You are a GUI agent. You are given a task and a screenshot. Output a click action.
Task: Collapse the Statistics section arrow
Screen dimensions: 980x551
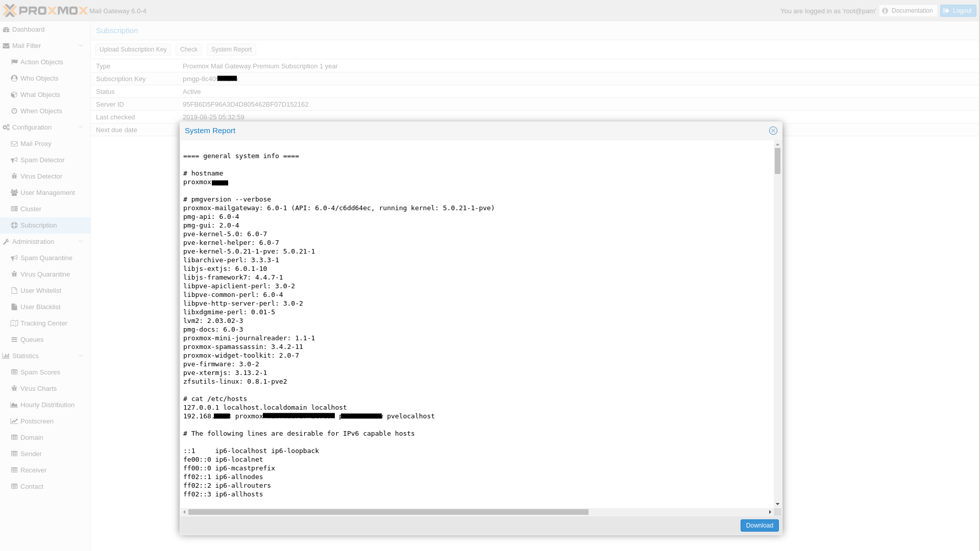[81, 356]
